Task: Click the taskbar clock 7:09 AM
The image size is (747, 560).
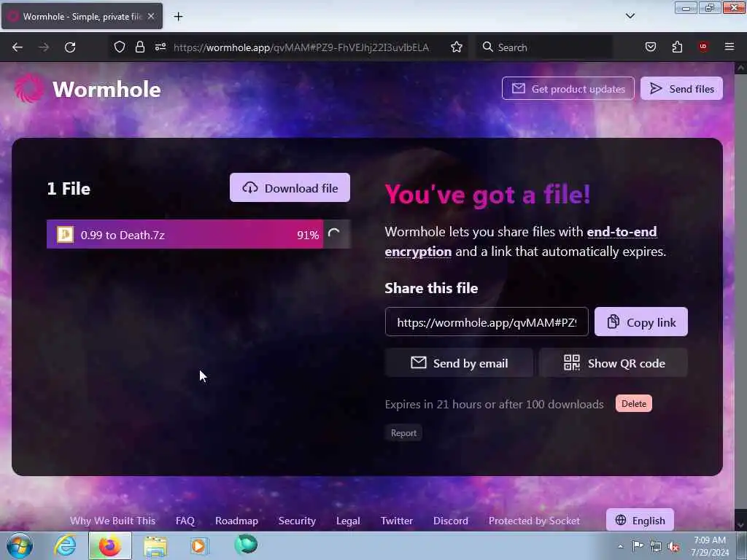Action: (x=710, y=540)
